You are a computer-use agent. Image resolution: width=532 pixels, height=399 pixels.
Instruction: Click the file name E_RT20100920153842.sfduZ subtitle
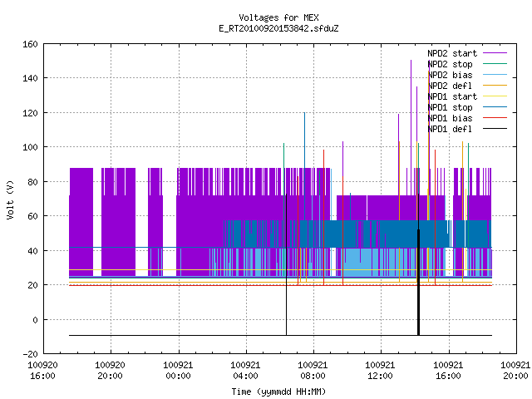(x=278, y=28)
